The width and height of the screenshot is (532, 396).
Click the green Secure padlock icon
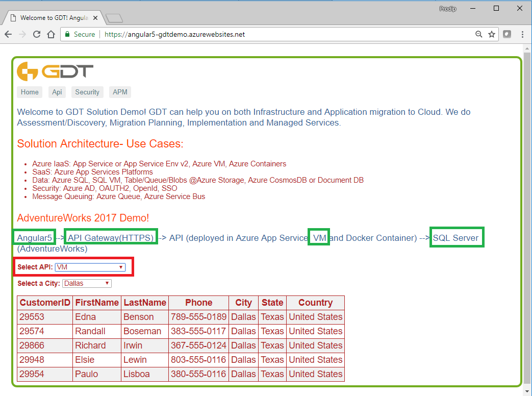(67, 34)
